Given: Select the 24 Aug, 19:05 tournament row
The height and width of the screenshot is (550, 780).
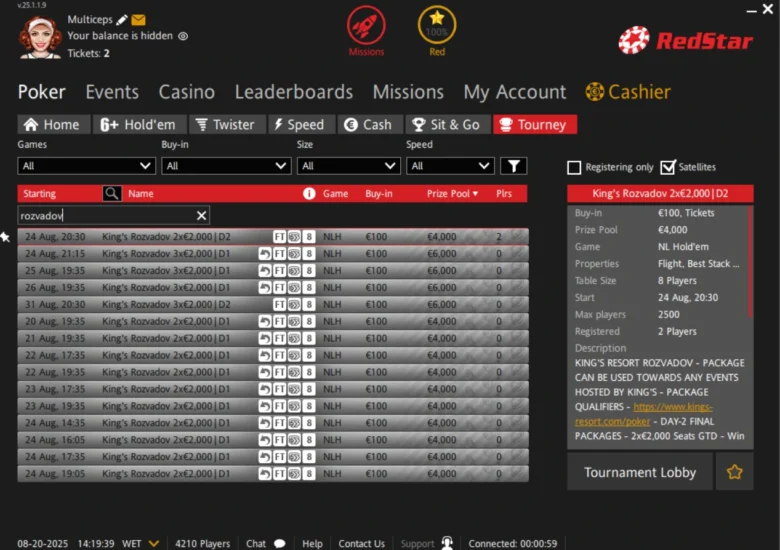Looking at the screenshot, I should click(x=273, y=473).
